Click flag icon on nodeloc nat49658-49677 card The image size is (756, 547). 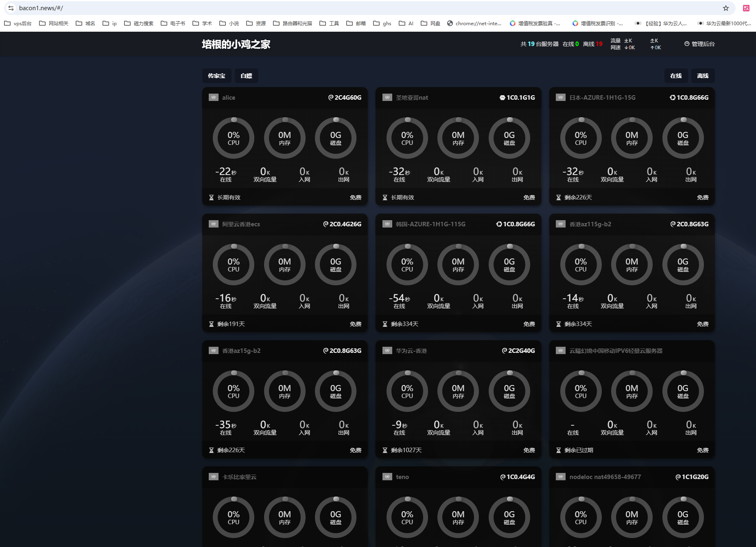(561, 477)
